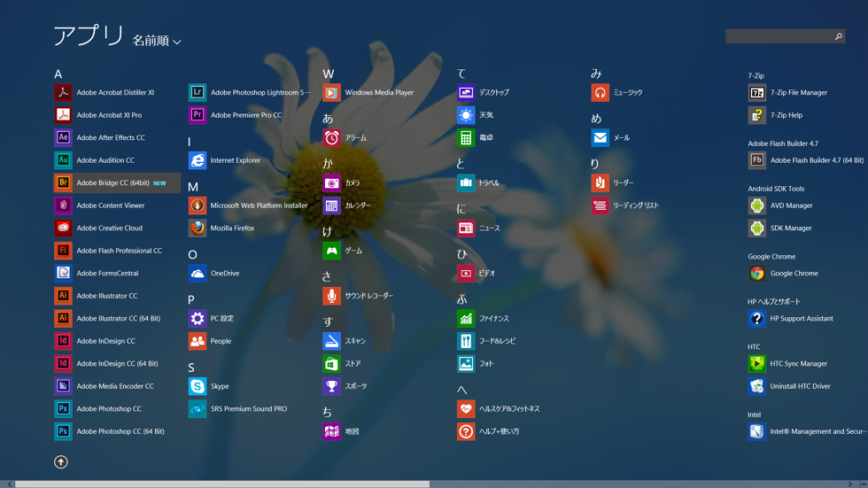
Task: Open 地図 maps app icon
Action: click(331, 431)
